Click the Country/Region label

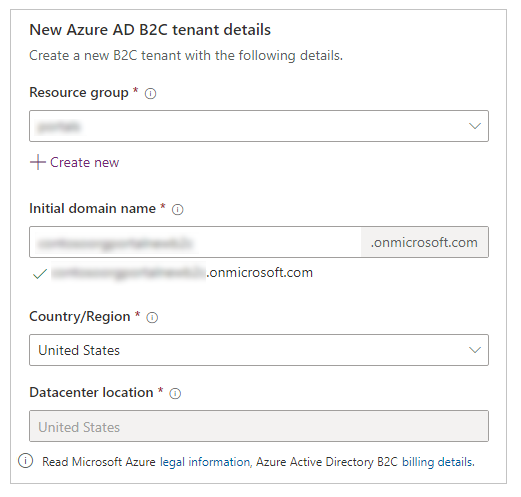(x=80, y=316)
